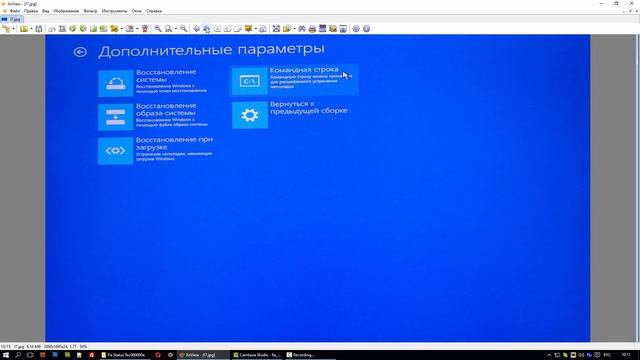Open the Browser toolbar icon
This screenshot has width=640, height=360.
(x=6, y=29)
